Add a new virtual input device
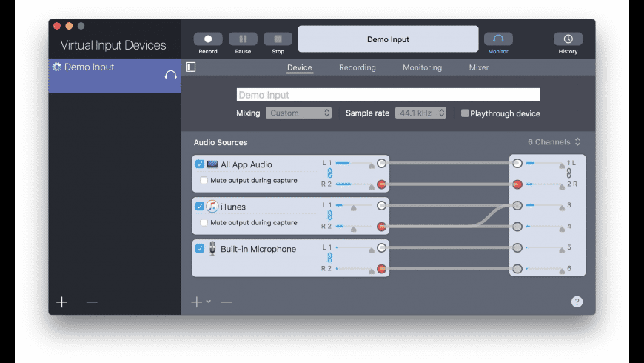The image size is (644, 363). pyautogui.click(x=62, y=302)
